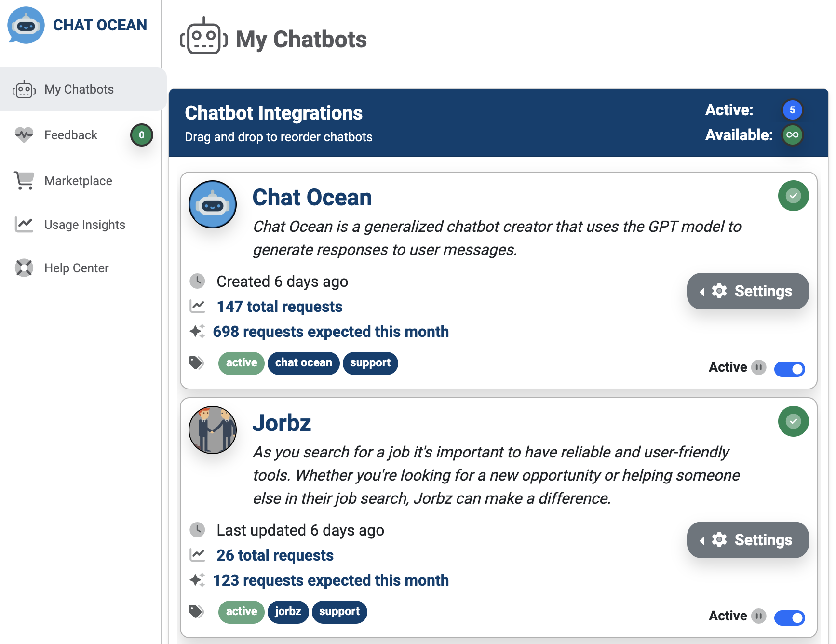The height and width of the screenshot is (644, 836).
Task: Click Chat Ocean's green checkmark status icon
Action: pyautogui.click(x=793, y=196)
